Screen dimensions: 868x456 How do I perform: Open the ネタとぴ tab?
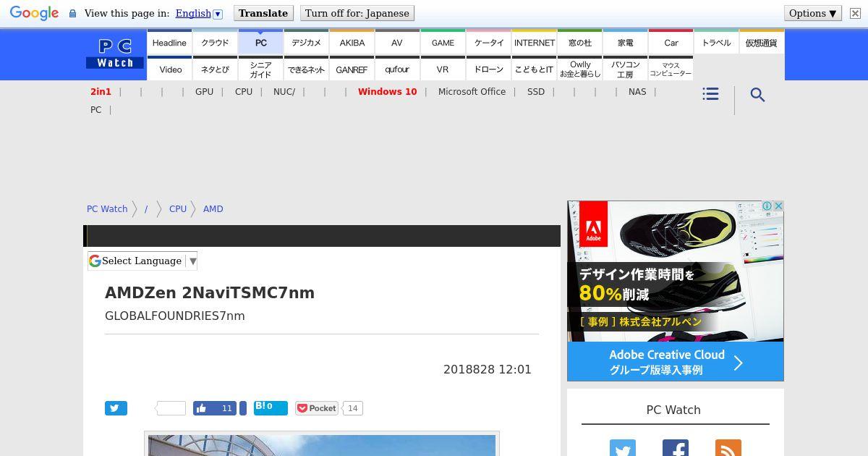215,69
